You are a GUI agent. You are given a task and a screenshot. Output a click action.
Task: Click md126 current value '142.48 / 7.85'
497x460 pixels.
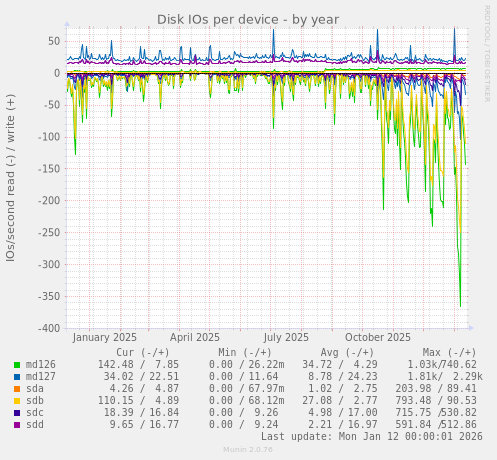click(138, 365)
